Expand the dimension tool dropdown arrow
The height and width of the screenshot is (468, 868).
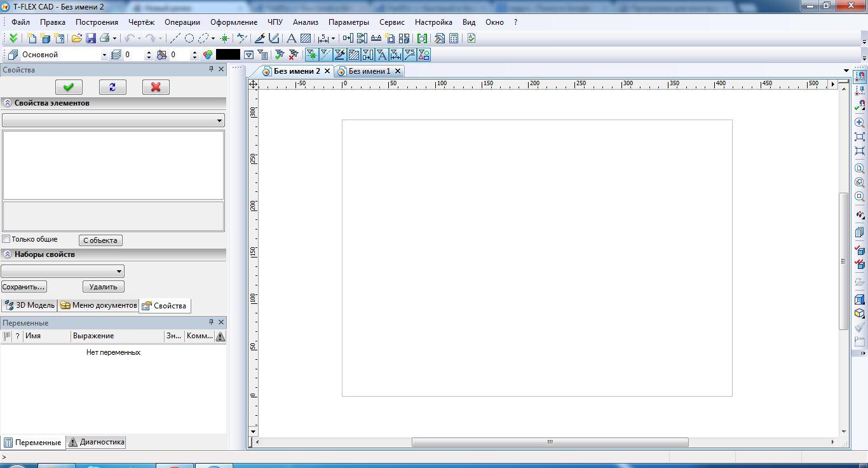pos(333,38)
